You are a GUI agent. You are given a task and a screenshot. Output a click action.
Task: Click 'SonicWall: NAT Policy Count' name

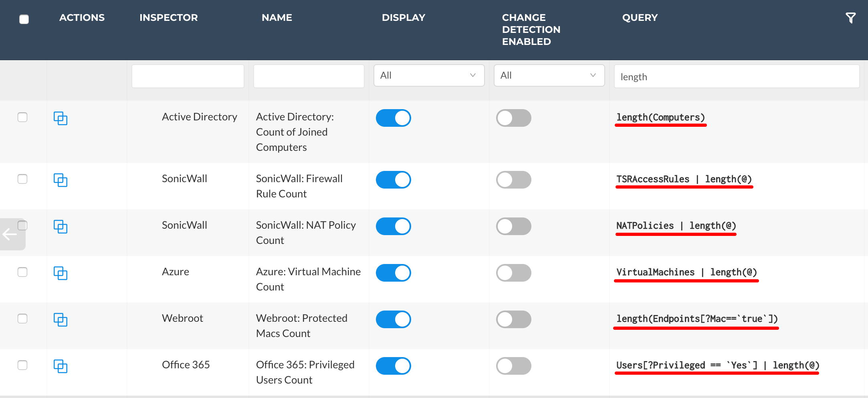[306, 233]
